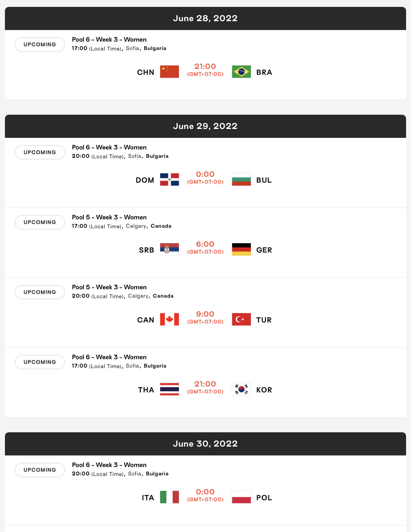
Task: Click the Germany flag icon
Action: (241, 249)
